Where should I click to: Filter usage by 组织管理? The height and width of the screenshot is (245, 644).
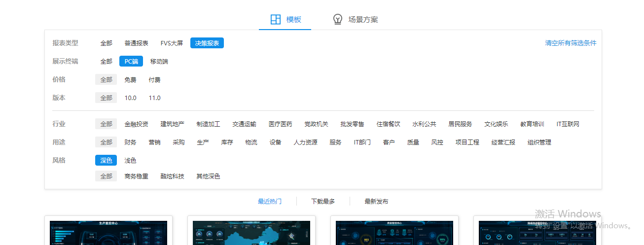pos(539,142)
